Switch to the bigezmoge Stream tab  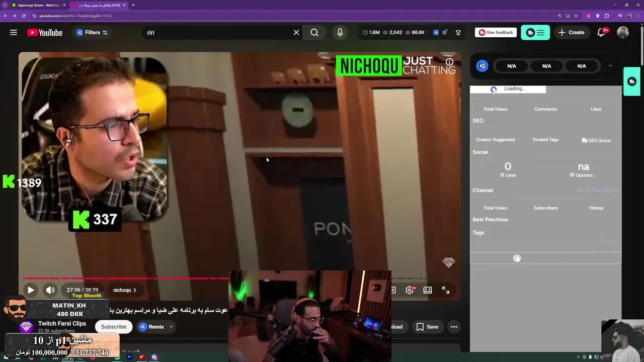click(38, 5)
